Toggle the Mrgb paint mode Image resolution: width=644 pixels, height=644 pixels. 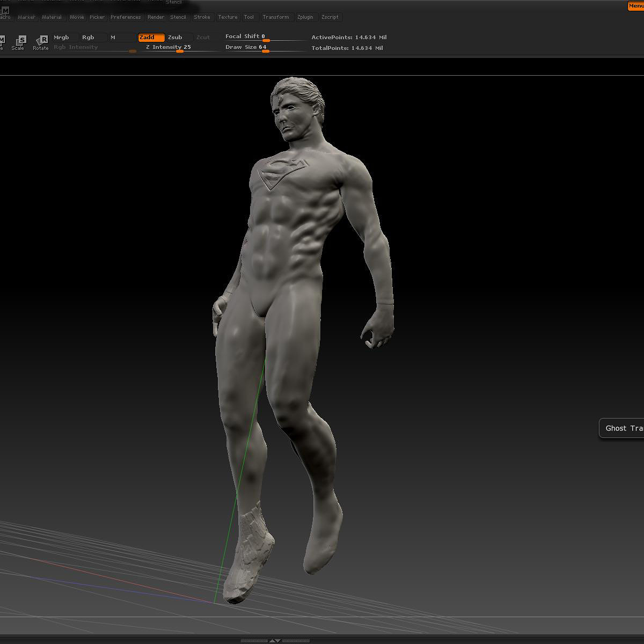pyautogui.click(x=65, y=38)
